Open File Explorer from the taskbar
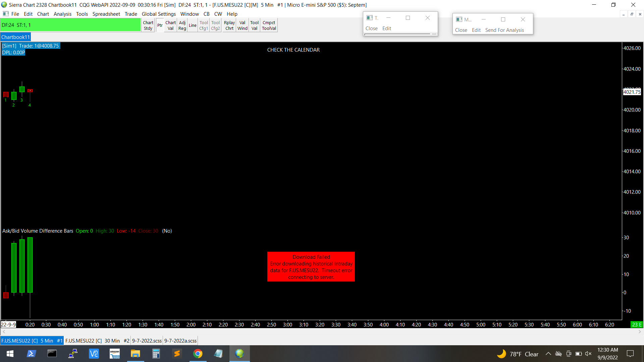The height and width of the screenshot is (362, 644). [135, 354]
